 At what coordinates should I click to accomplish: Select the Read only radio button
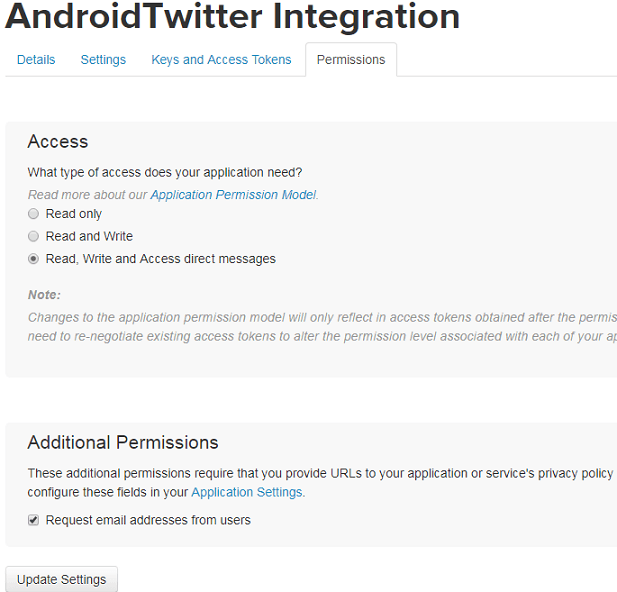(34, 214)
